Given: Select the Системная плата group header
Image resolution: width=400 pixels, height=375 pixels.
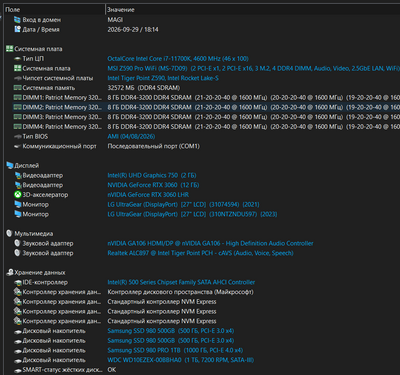Looking at the screenshot, I should [x=38, y=49].
